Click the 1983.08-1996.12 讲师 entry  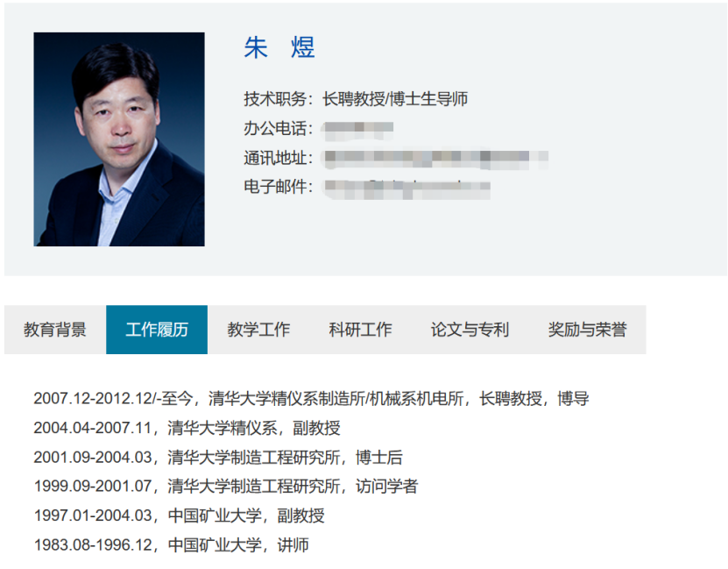coord(172,544)
